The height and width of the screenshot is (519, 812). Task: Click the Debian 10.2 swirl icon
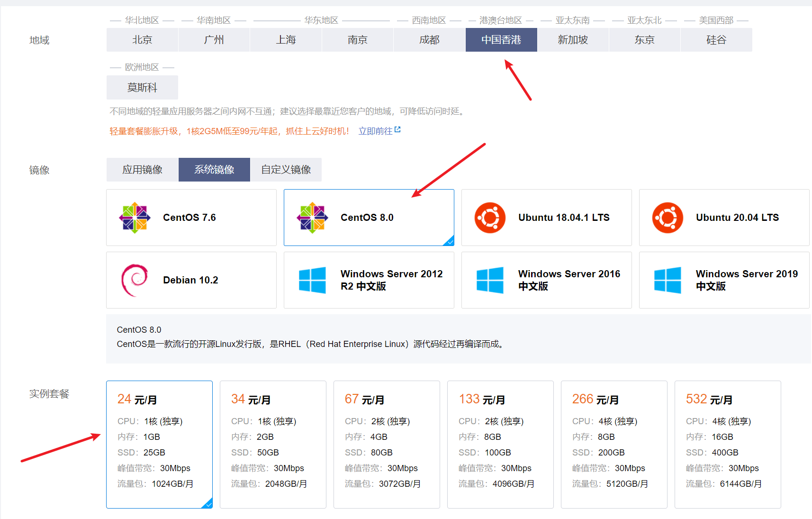tap(135, 280)
